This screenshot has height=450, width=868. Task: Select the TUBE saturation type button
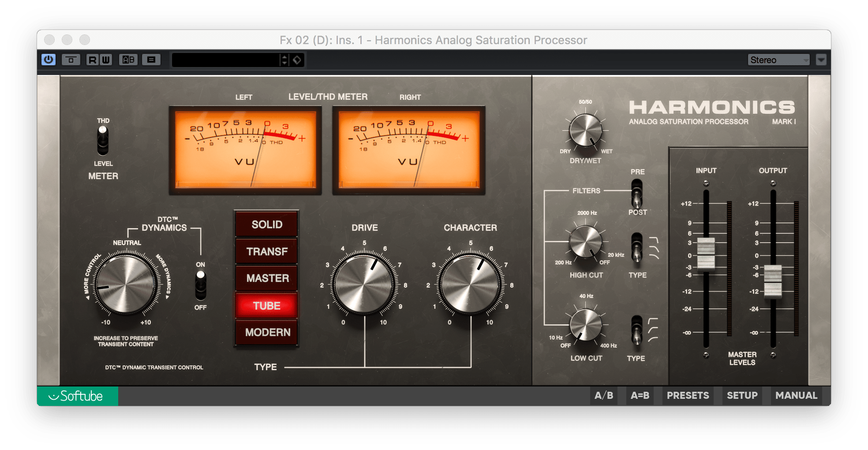[x=266, y=305]
